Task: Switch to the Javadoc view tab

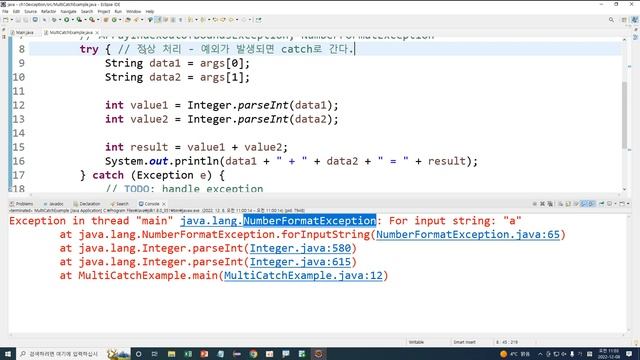Action: [53, 204]
